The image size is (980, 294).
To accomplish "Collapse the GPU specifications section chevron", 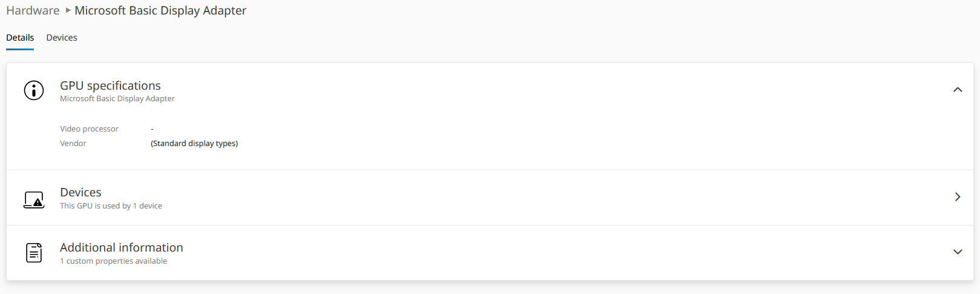I will [957, 90].
